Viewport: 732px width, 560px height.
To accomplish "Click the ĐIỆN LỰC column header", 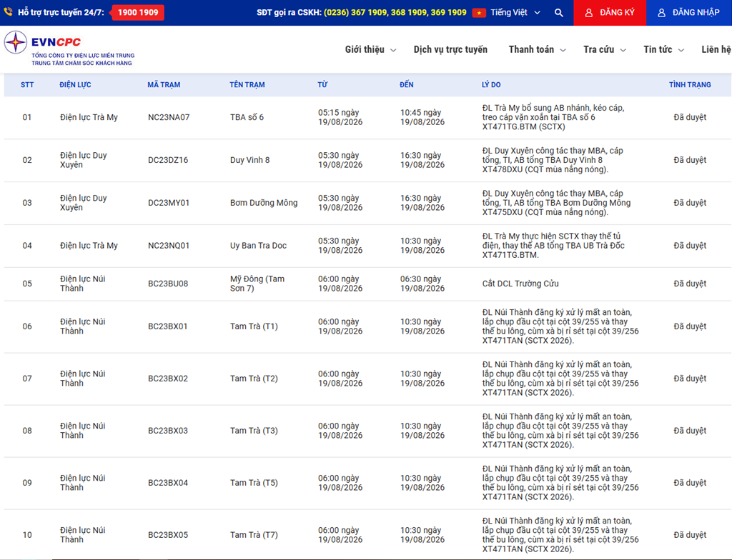I will [x=75, y=84].
